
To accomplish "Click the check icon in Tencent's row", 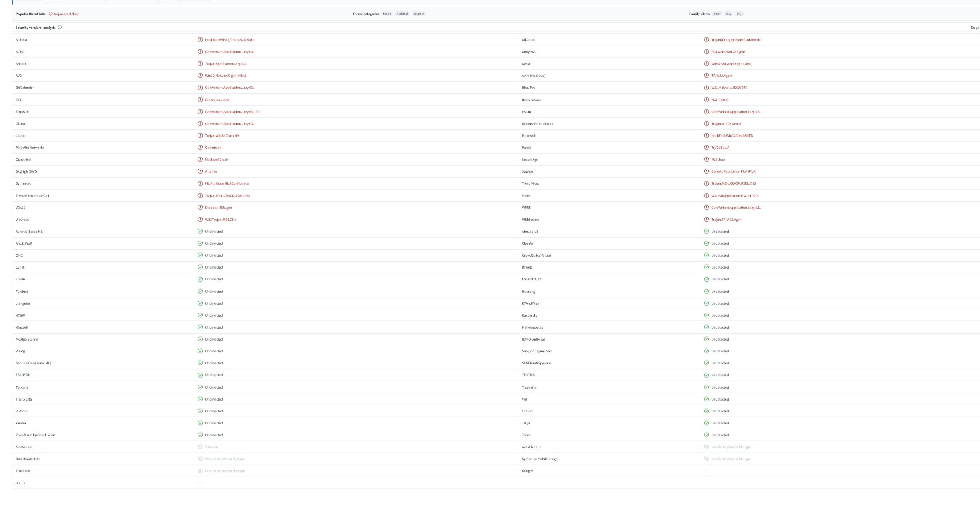I will coord(201,387).
